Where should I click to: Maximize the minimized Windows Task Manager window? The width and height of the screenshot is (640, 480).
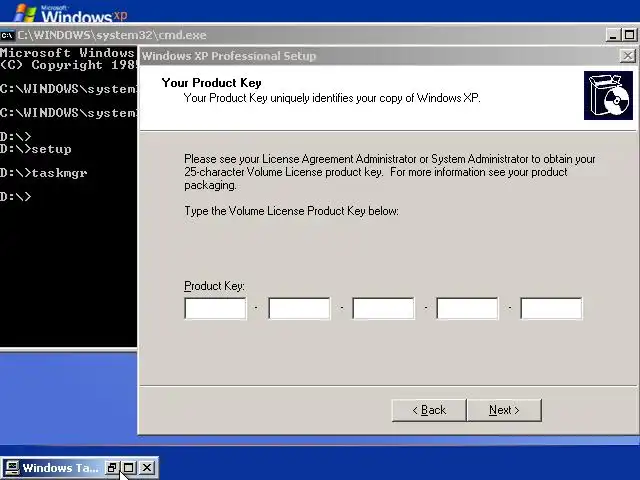tap(129, 468)
